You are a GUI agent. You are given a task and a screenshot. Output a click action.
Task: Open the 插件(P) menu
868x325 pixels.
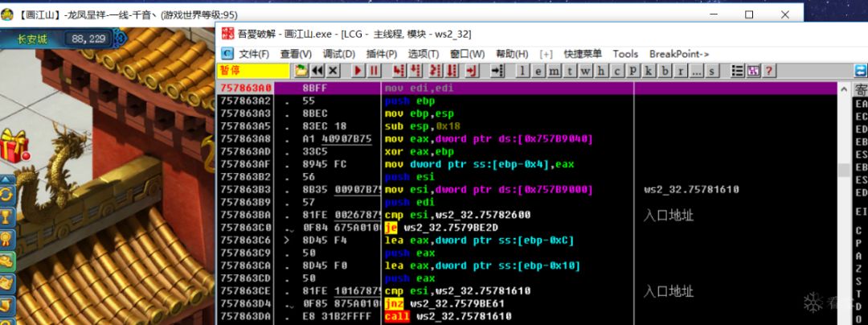(382, 54)
